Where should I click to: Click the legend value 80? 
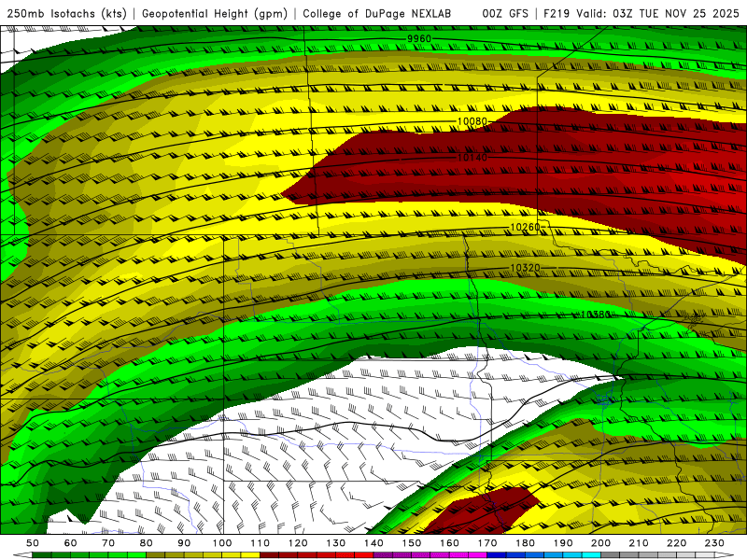click(147, 543)
